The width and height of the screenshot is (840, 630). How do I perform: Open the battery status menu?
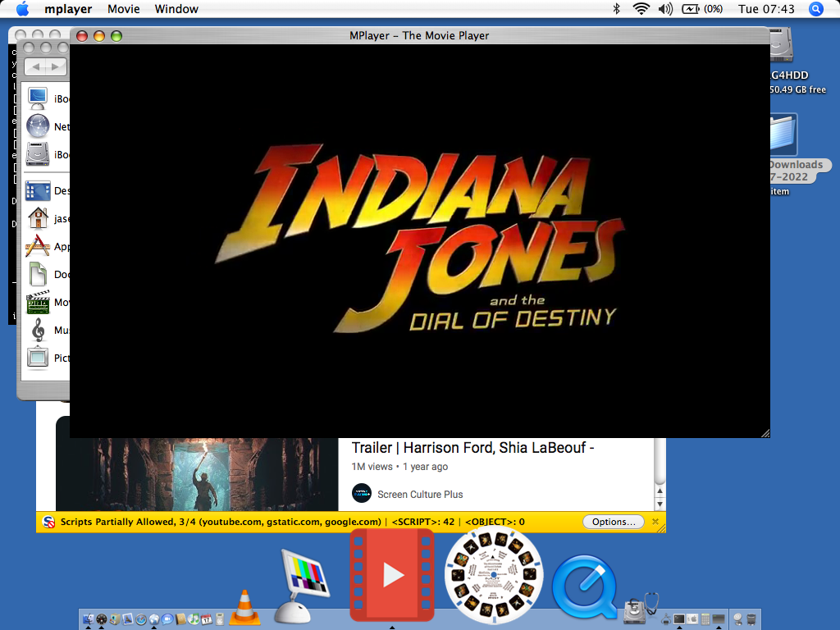click(702, 8)
